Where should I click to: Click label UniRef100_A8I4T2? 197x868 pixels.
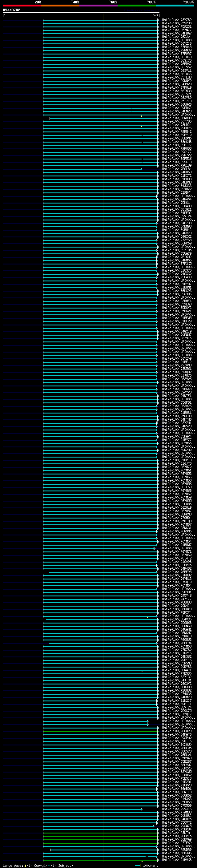click(177, 558)
